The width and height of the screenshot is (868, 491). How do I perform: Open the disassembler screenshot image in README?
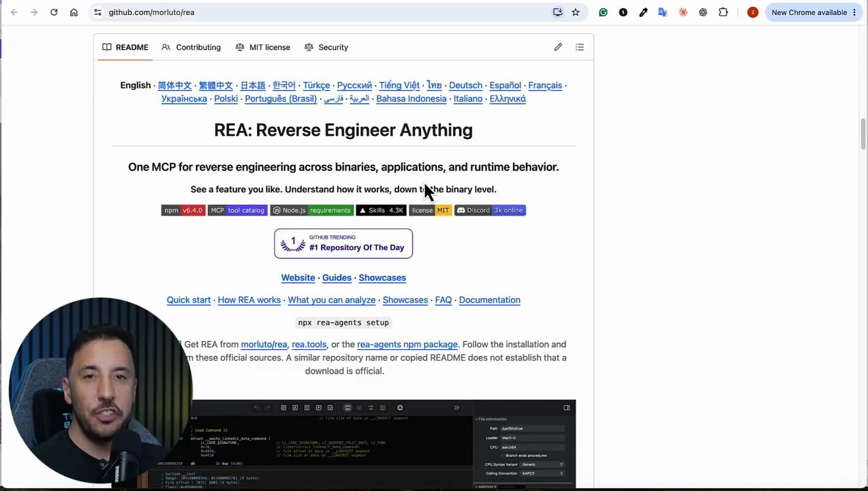pyautogui.click(x=343, y=444)
